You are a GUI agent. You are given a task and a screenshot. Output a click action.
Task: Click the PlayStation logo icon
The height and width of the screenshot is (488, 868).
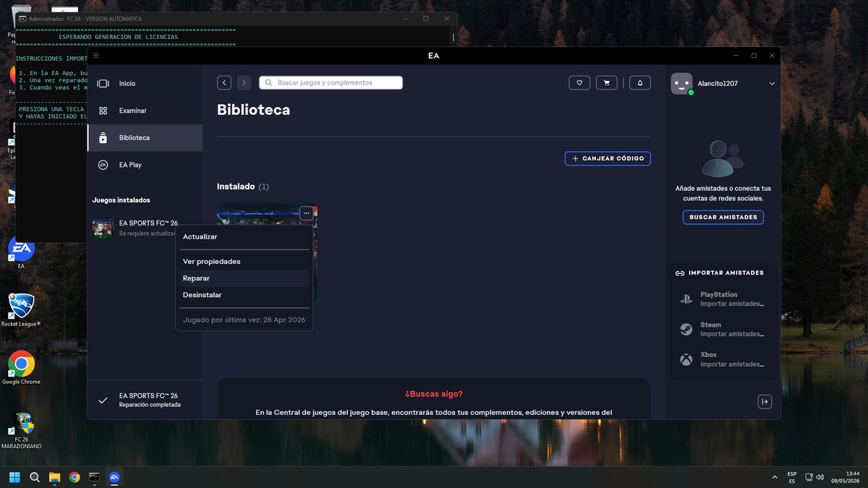pos(686,299)
